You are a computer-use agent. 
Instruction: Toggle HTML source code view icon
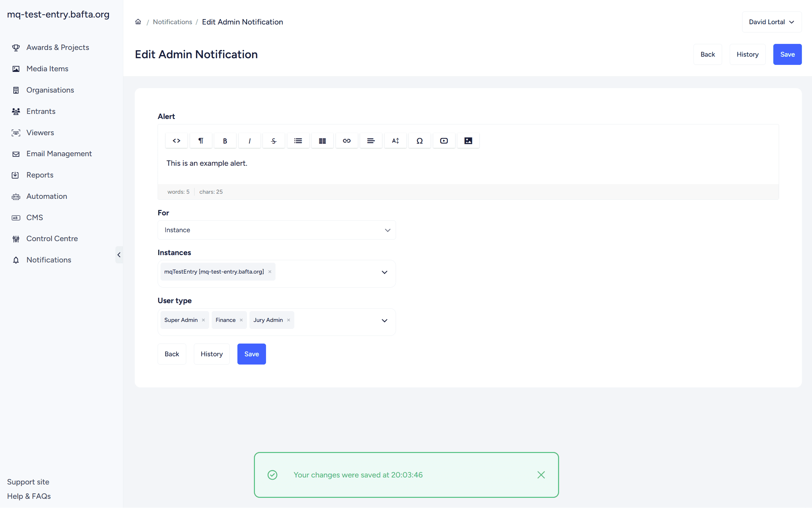(x=176, y=141)
